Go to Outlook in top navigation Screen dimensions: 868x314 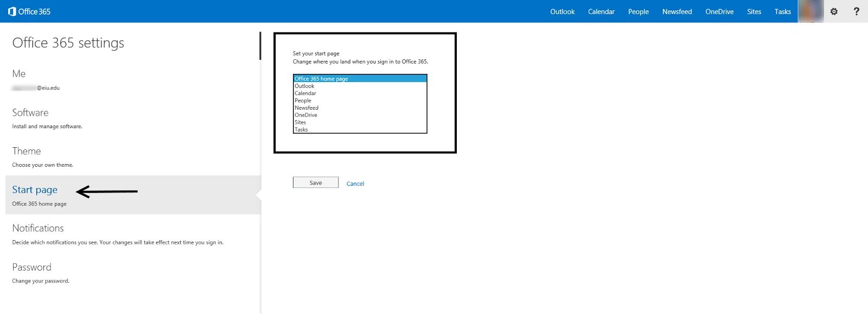(562, 11)
